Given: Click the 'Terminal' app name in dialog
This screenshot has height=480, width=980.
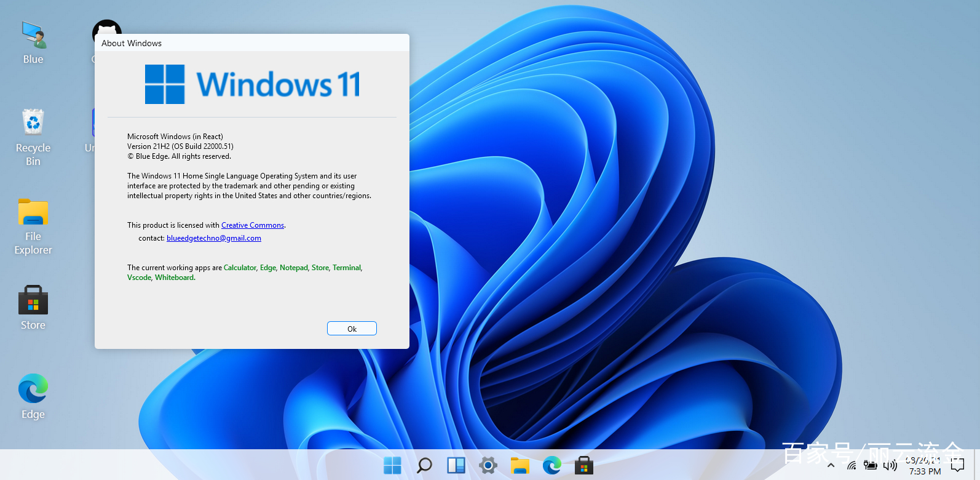Looking at the screenshot, I should coord(347,268).
